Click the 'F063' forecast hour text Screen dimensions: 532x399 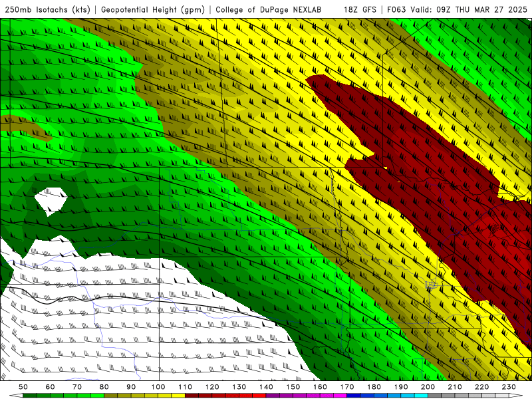tap(396, 9)
